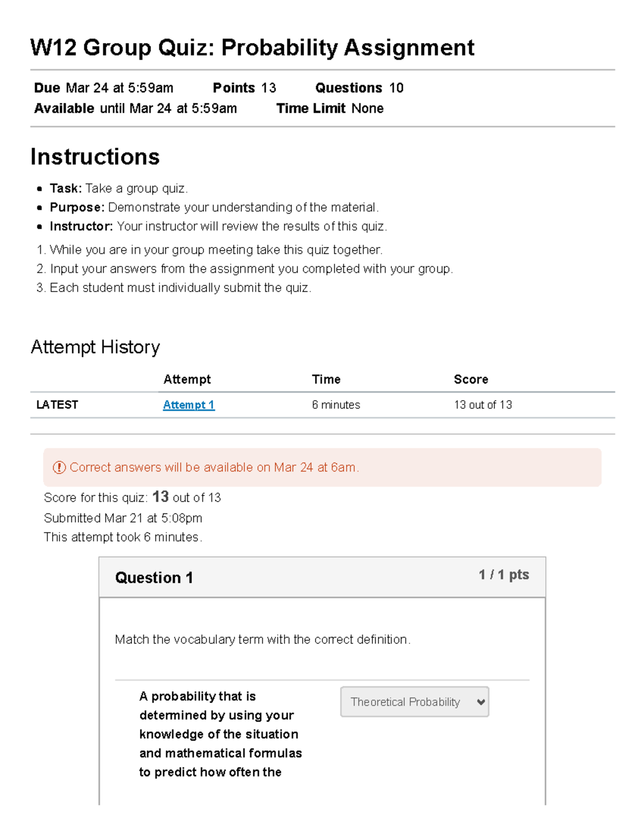The image size is (644, 834).
Task: Click the warning icon in the orange banner
Action: (57, 467)
